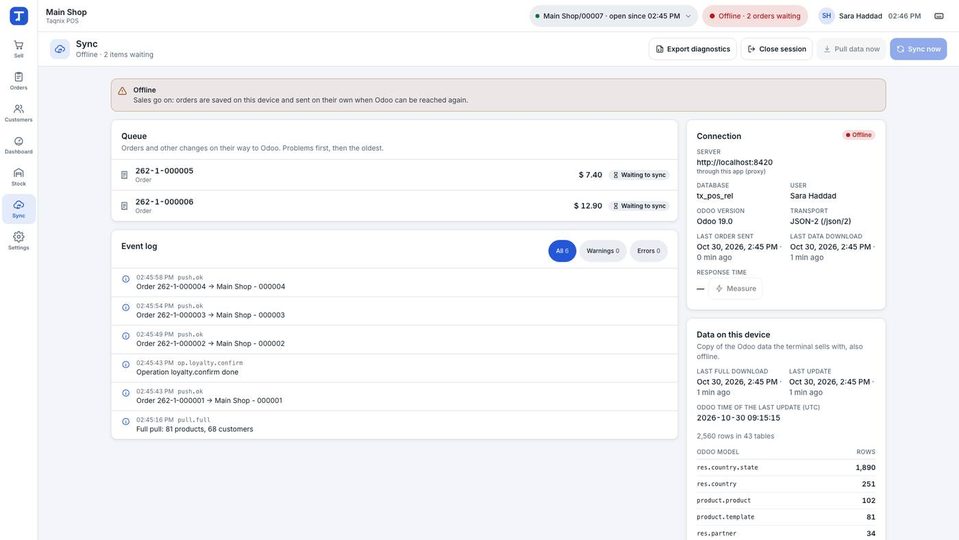Click the res.country.state table row
Image resolution: width=959 pixels, height=540 pixels.
[x=786, y=467]
